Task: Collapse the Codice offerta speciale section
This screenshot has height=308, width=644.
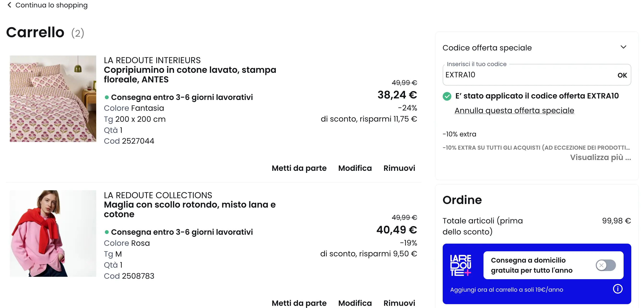Action: (x=623, y=47)
